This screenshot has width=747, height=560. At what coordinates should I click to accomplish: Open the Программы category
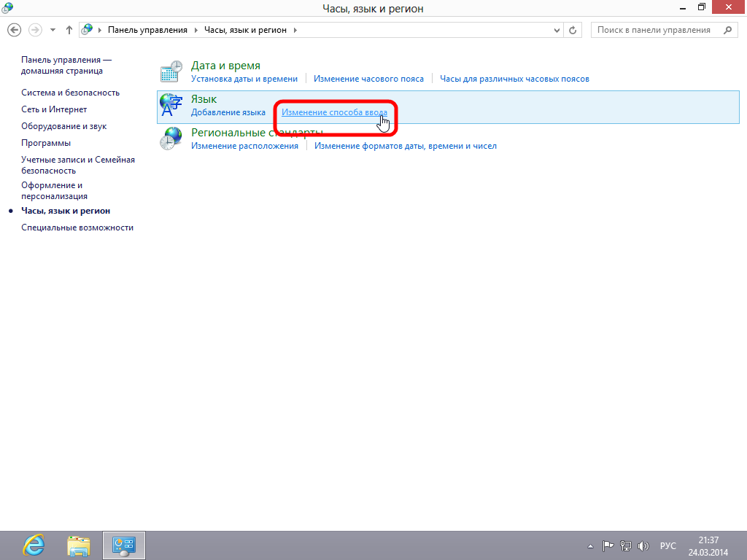pyautogui.click(x=46, y=143)
